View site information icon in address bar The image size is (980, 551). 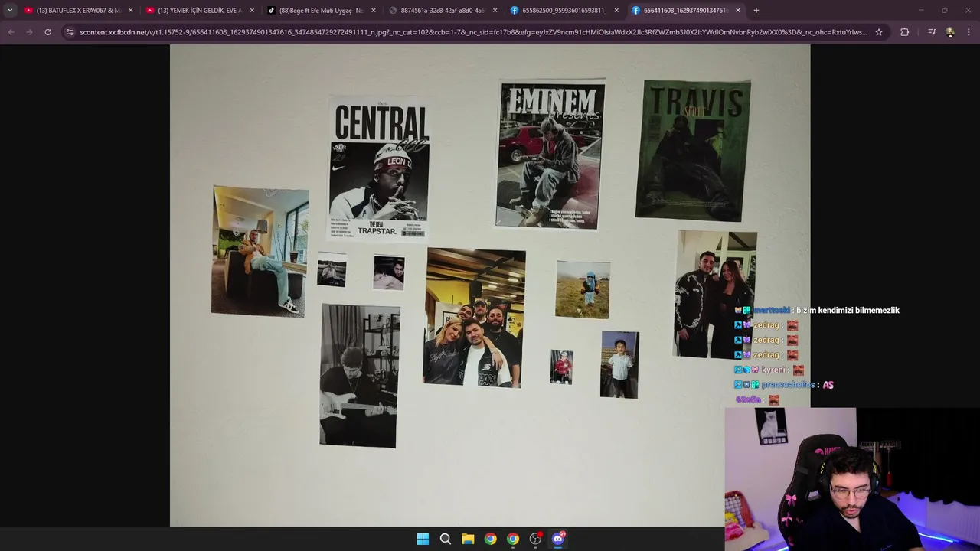click(70, 32)
